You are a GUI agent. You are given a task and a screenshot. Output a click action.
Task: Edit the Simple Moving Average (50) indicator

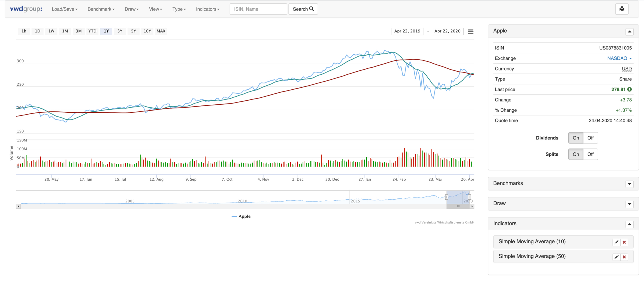click(616, 256)
